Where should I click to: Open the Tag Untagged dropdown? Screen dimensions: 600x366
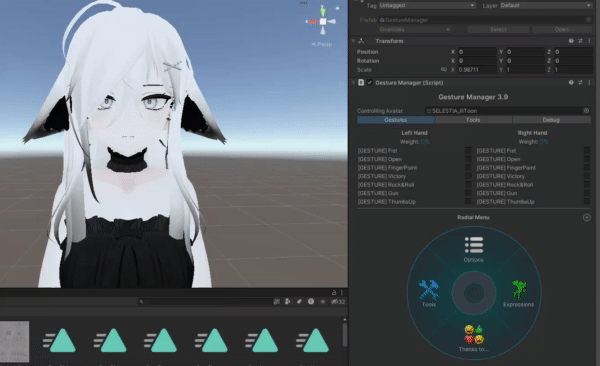pos(427,5)
